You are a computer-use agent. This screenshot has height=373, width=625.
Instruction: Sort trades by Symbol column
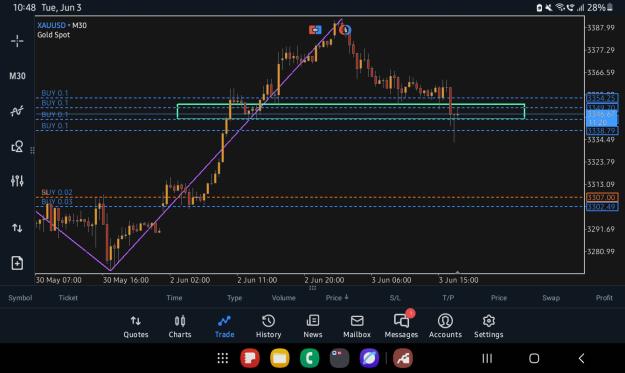coord(20,298)
